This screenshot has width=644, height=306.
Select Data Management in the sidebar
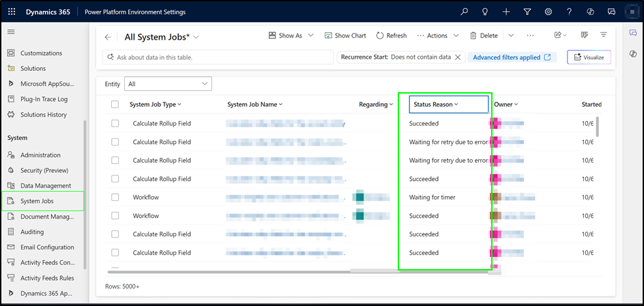(x=45, y=186)
